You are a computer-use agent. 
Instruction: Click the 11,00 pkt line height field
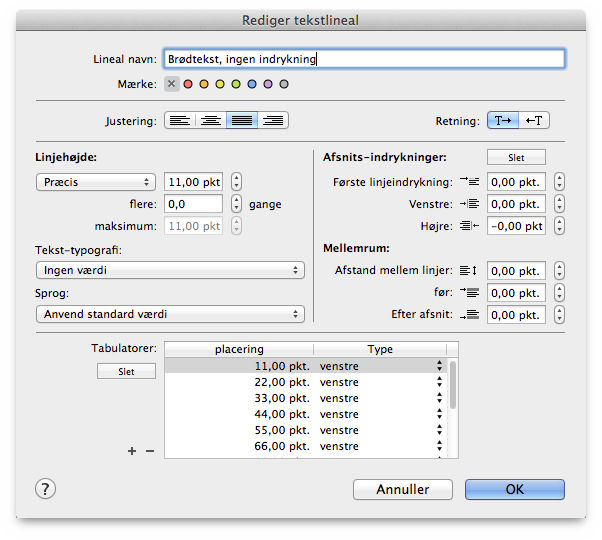(194, 182)
